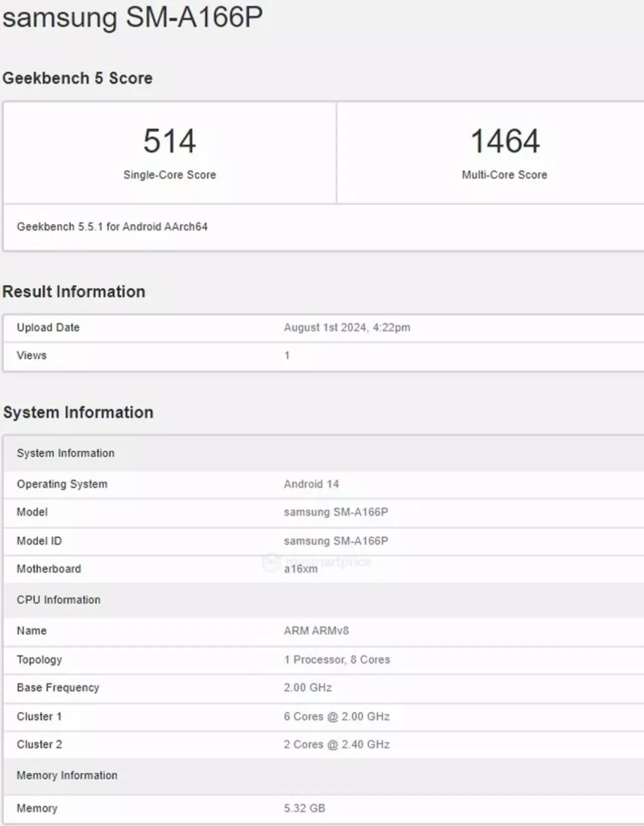This screenshot has height=826, width=644.
Task: Click the Views count value '1'
Action: (x=287, y=355)
